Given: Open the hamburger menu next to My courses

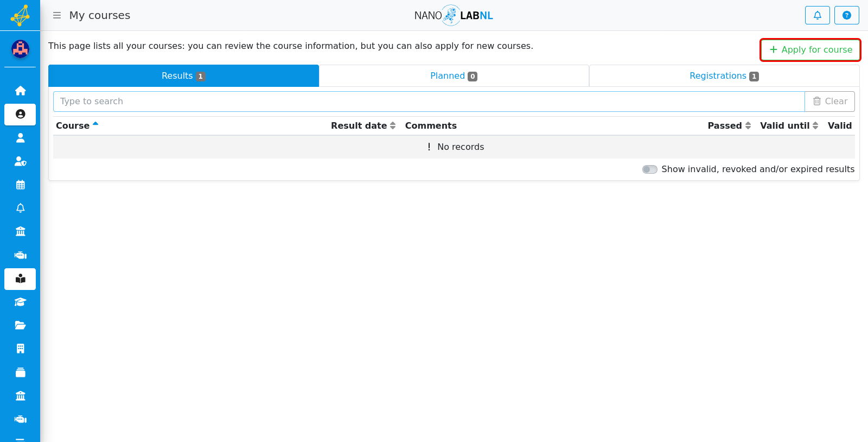Looking at the screenshot, I should tap(57, 15).
